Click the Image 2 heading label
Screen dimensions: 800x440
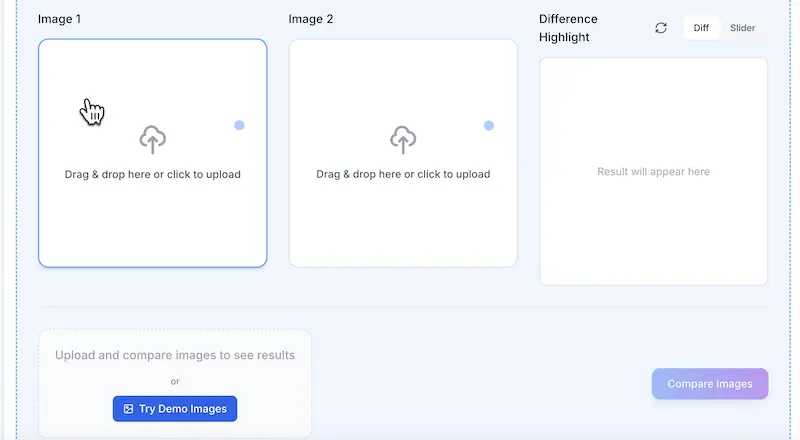(x=311, y=19)
